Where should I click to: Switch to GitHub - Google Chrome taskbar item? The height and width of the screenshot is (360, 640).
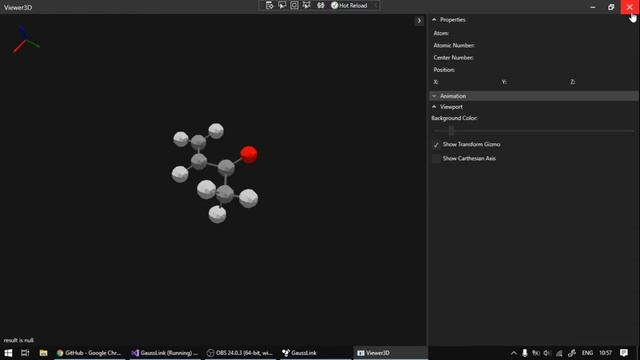pyautogui.click(x=89, y=353)
